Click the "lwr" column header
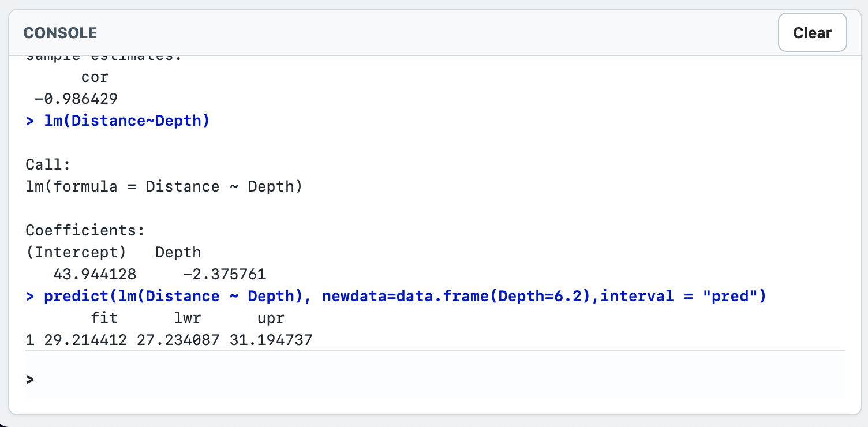The width and height of the screenshot is (868, 427). 188,319
